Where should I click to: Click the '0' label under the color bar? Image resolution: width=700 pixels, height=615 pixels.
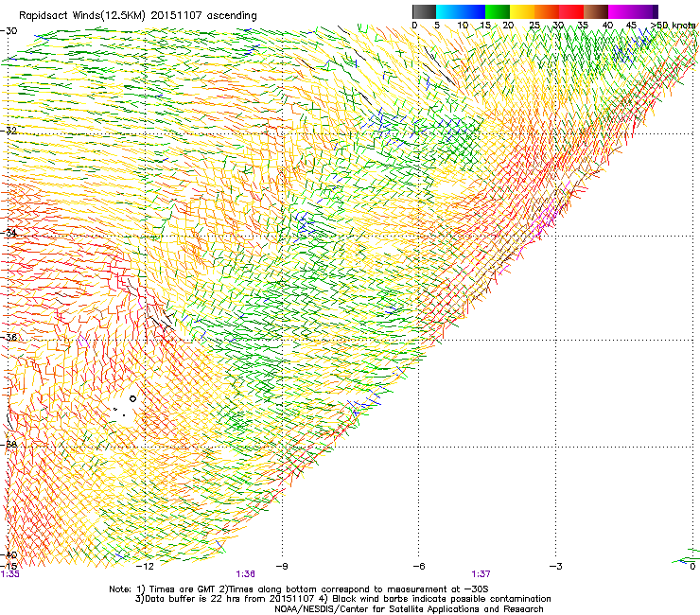(414, 26)
